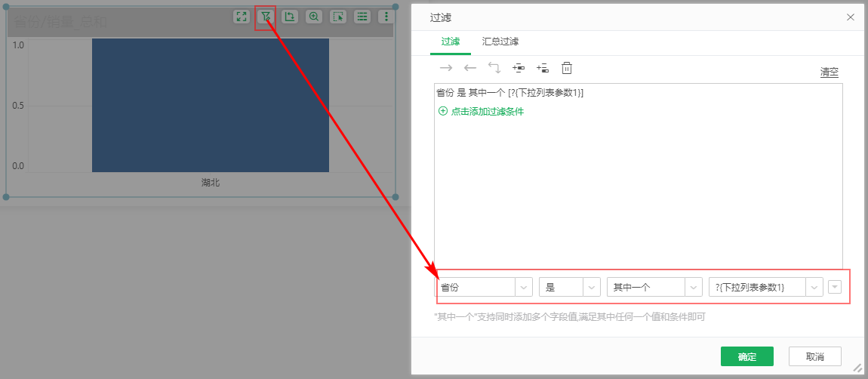Open the chart data list icon
The height and width of the screenshot is (379, 868).
(362, 17)
